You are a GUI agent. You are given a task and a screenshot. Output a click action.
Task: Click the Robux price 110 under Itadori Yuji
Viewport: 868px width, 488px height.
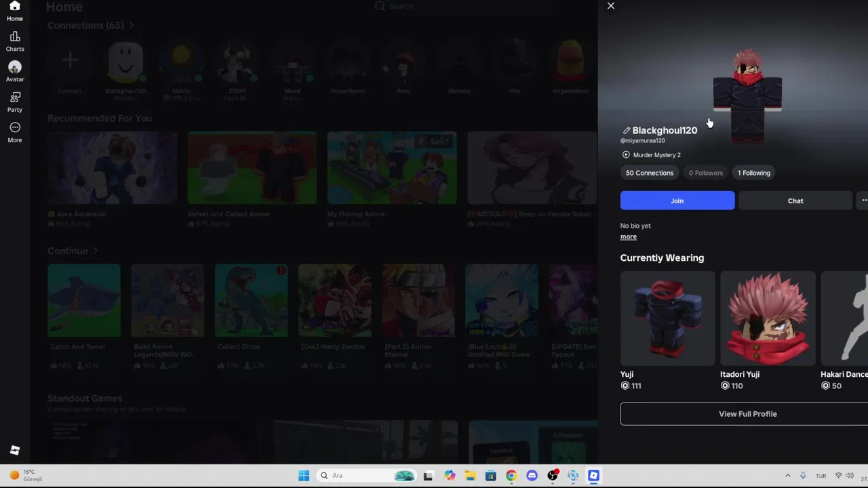click(x=732, y=386)
